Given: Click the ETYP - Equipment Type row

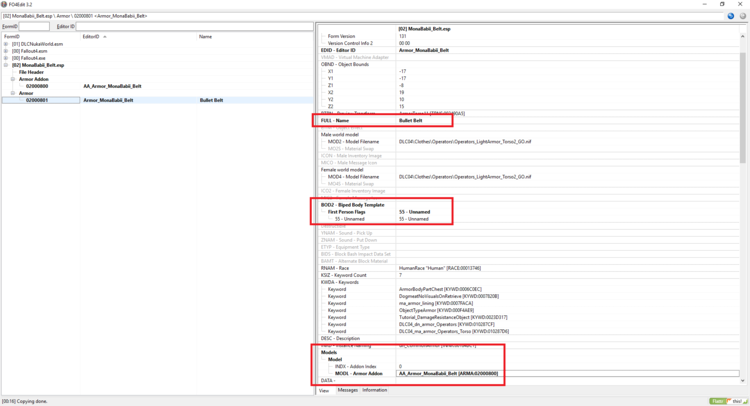Looking at the screenshot, I should click(529, 247).
